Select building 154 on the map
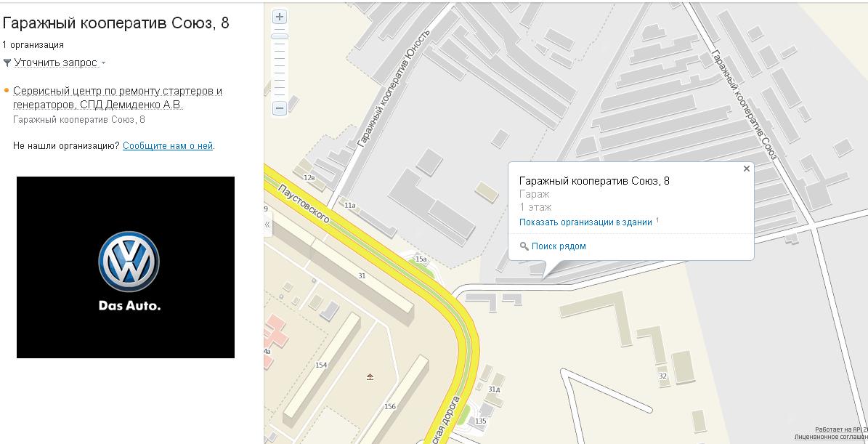This screenshot has height=444, width=868. 320,365
